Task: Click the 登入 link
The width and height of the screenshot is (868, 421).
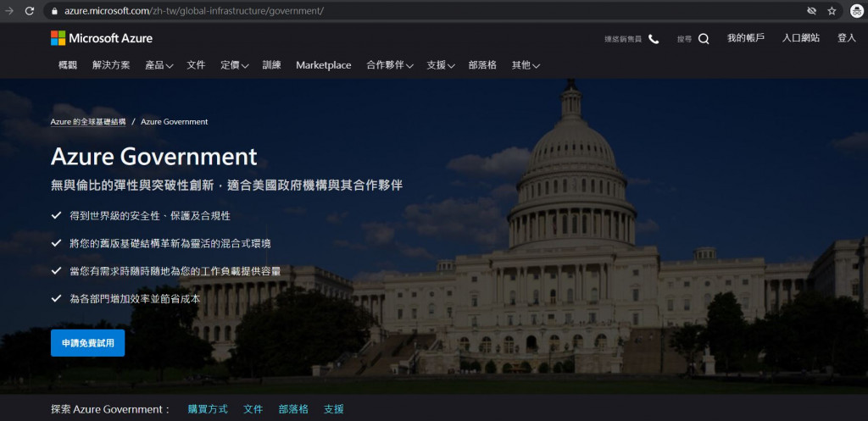Action: (847, 38)
